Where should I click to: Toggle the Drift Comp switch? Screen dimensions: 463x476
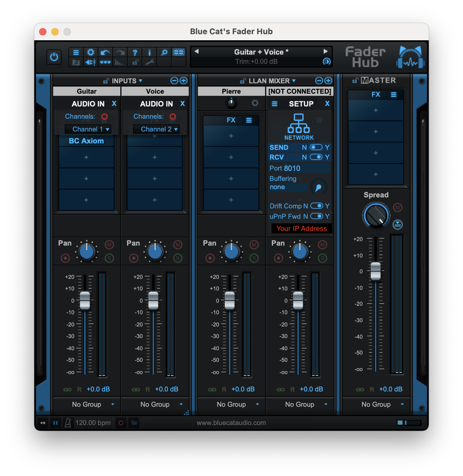click(317, 206)
